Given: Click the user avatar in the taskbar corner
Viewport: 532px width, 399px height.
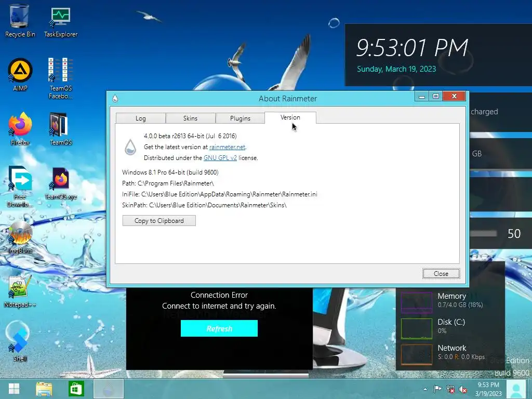Looking at the screenshot, I should [x=516, y=390].
